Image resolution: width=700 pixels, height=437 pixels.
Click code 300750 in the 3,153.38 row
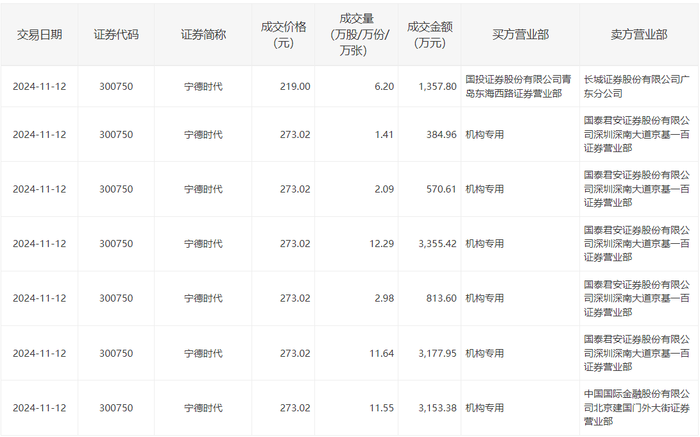116,408
